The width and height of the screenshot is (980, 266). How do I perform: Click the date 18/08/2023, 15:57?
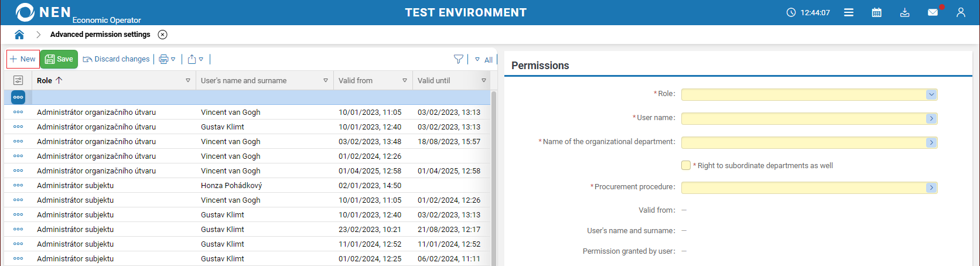click(x=449, y=141)
